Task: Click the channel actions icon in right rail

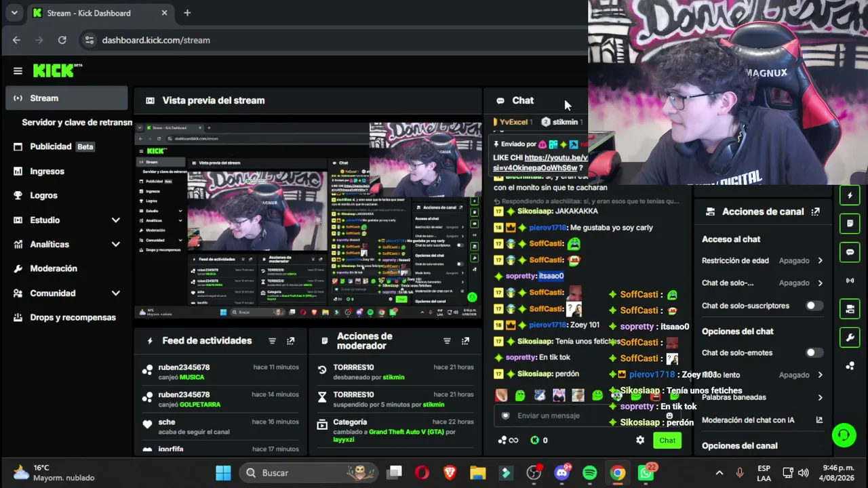Action: point(850,309)
